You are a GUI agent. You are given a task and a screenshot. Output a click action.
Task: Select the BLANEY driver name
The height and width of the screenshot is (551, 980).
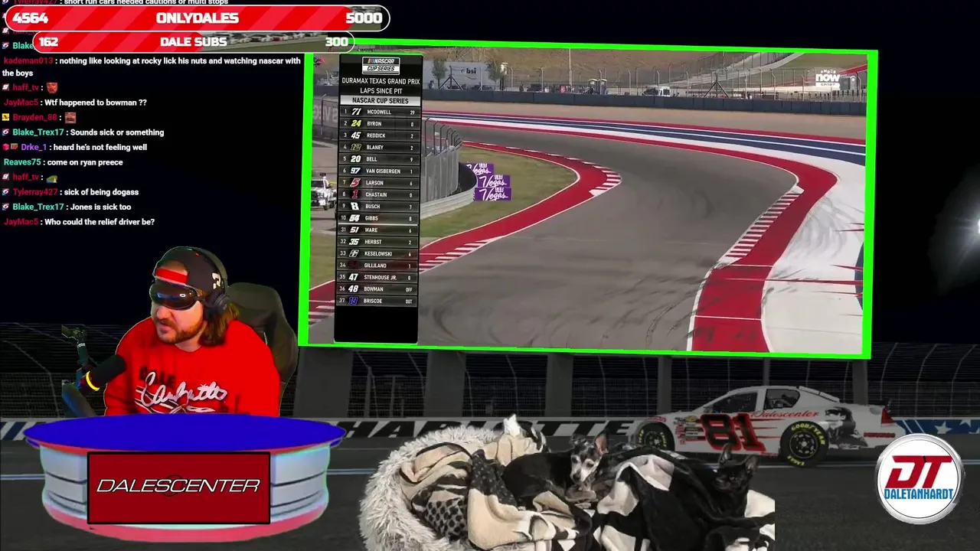click(x=375, y=148)
